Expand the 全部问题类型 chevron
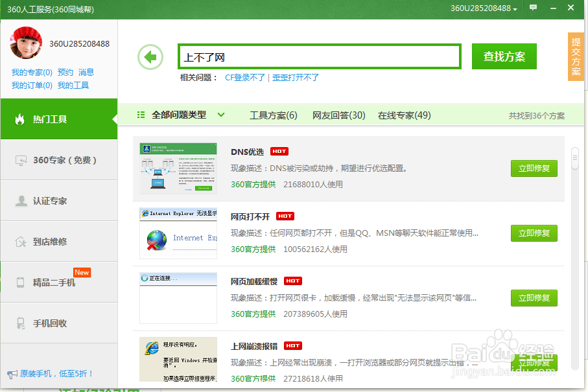The height and width of the screenshot is (392, 588). (221, 115)
